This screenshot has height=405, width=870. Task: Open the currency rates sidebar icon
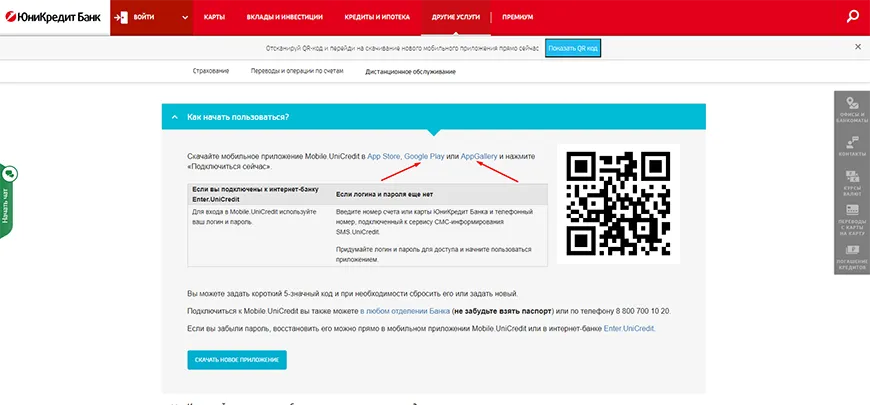coord(851,183)
